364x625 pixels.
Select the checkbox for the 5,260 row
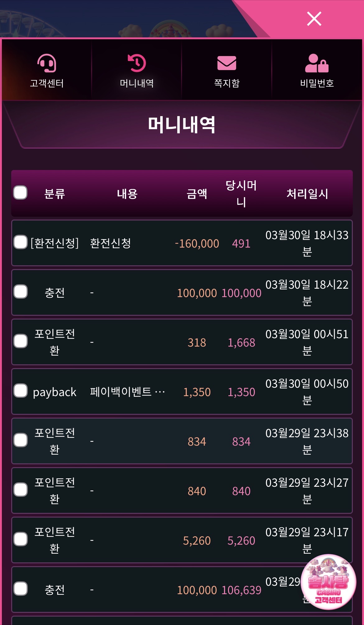(21, 539)
